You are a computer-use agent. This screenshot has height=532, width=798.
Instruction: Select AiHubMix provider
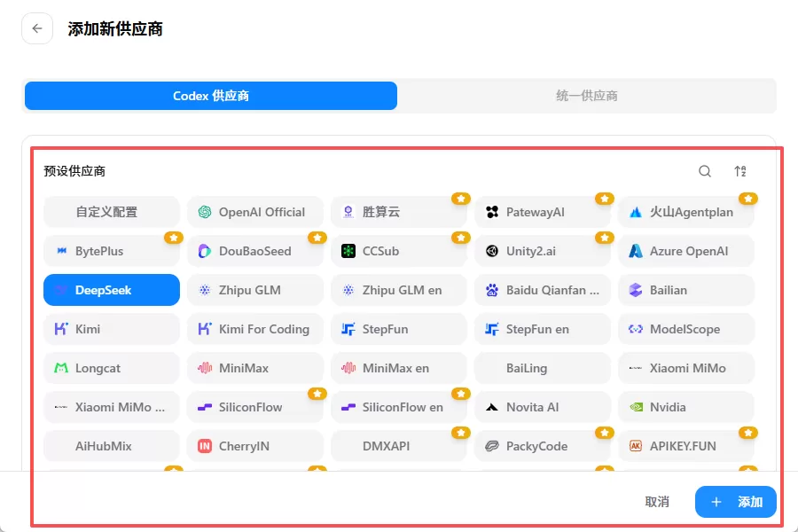[x=112, y=446]
